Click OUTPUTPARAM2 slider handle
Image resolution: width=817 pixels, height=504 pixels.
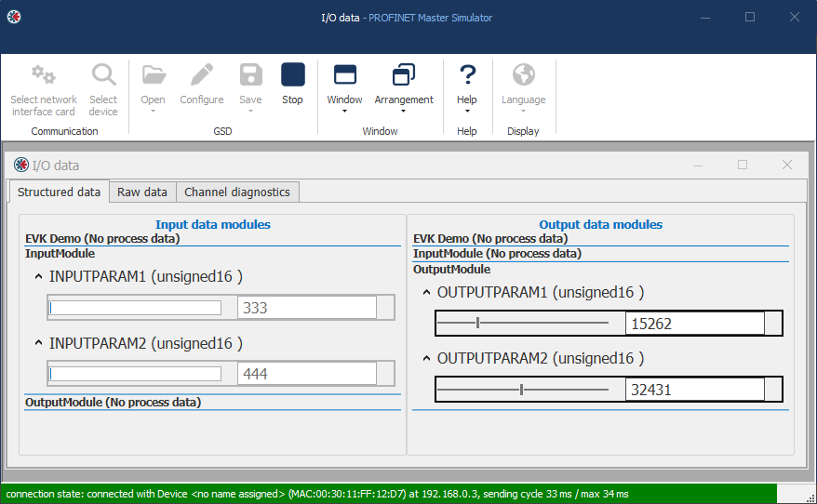522,390
